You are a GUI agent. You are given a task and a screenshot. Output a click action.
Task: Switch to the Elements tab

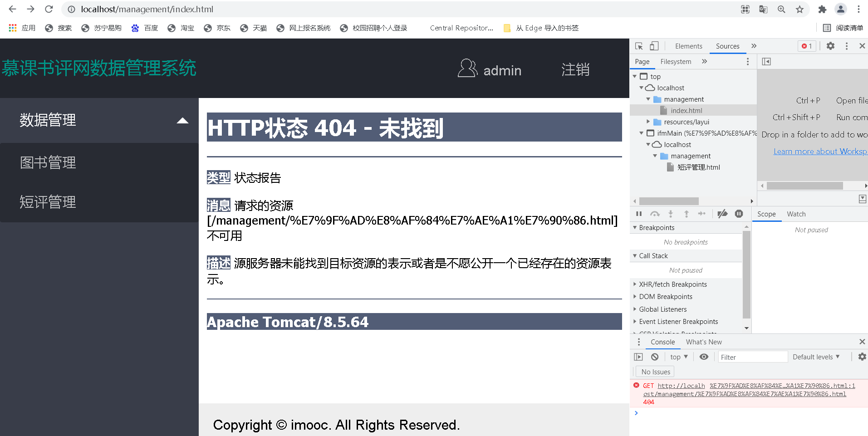tap(688, 46)
